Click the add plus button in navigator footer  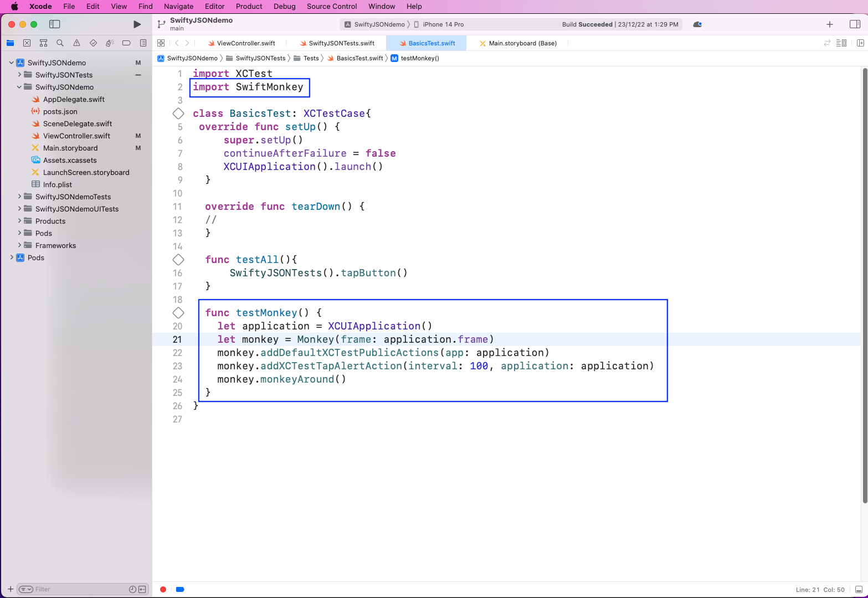point(11,589)
